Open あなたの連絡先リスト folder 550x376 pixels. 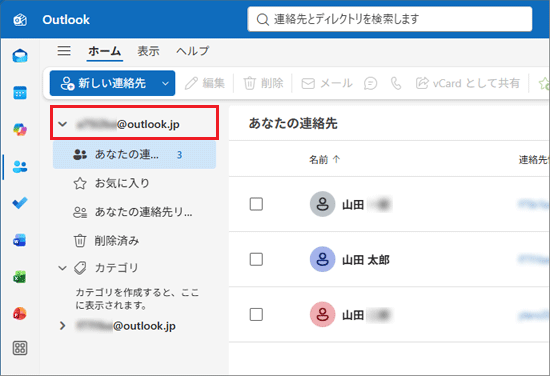(134, 212)
